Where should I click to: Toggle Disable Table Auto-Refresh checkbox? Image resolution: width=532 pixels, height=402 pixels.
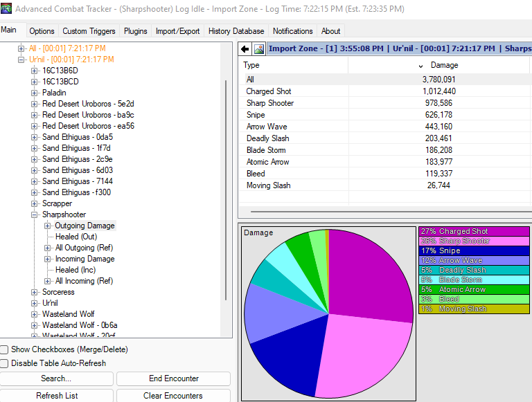coord(4,363)
